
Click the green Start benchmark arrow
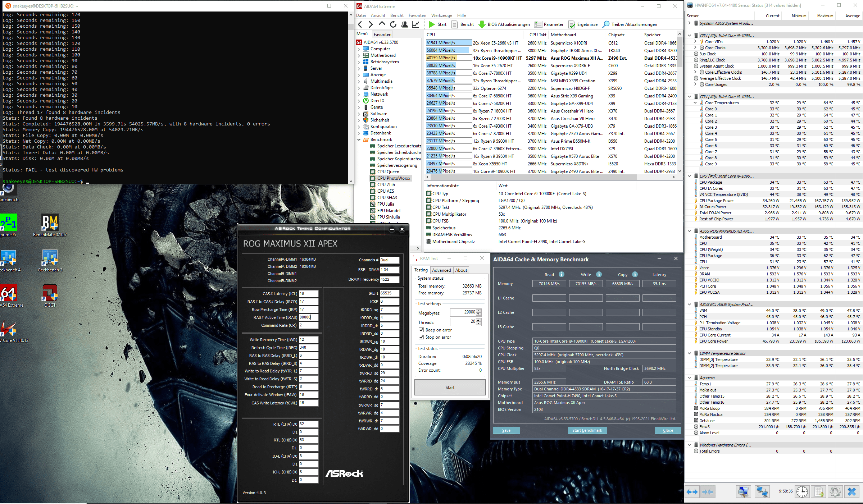pyautogui.click(x=432, y=24)
